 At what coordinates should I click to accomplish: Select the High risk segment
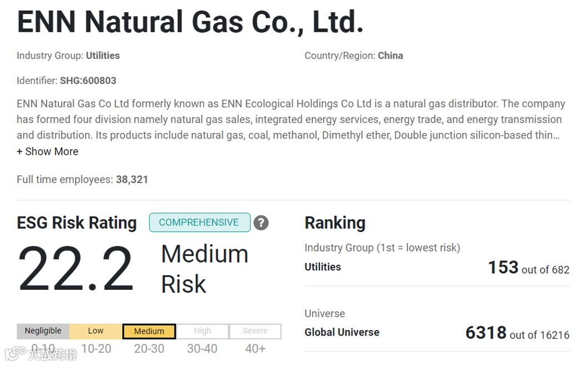(202, 331)
